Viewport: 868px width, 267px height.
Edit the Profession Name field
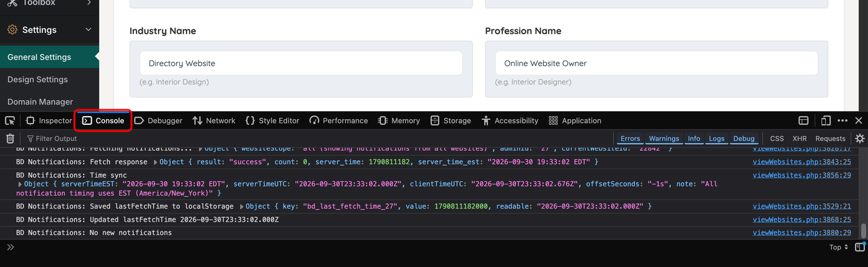pyautogui.click(x=657, y=63)
